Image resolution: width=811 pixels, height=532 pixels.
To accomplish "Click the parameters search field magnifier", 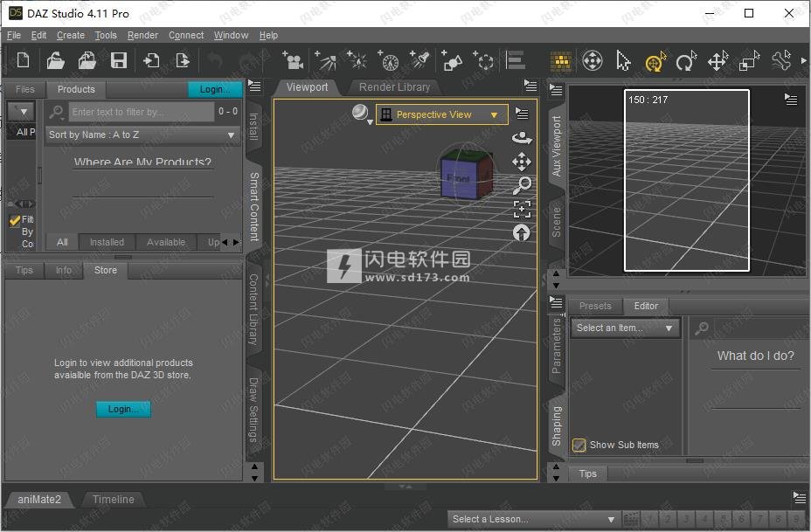I will tap(702, 328).
